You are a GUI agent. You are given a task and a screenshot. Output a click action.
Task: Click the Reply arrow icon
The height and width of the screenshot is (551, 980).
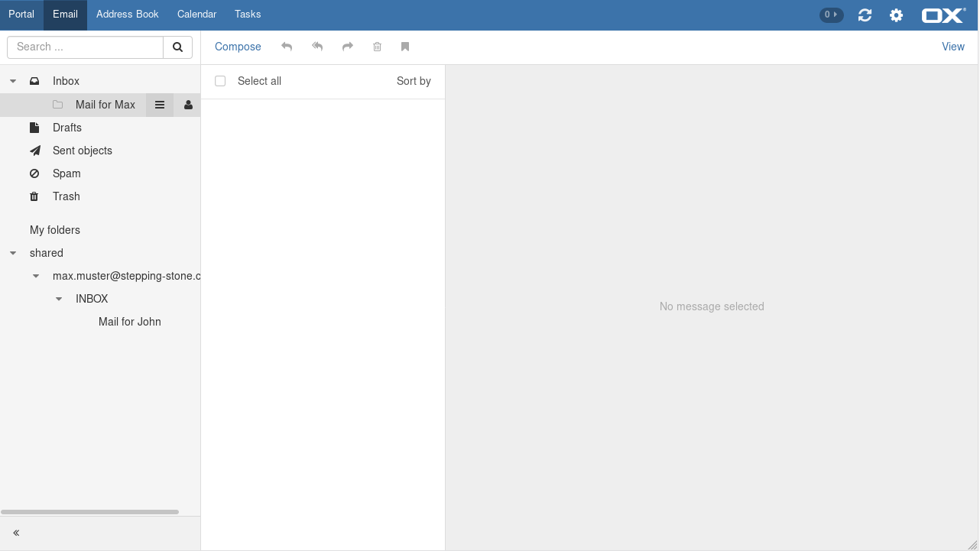[x=287, y=47]
